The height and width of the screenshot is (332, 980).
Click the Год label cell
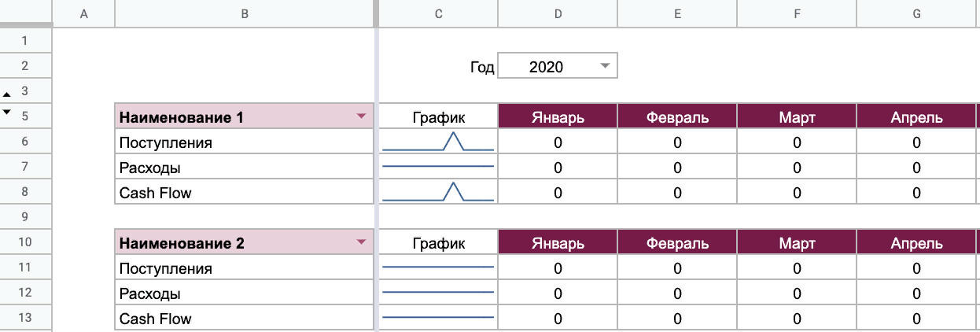(481, 67)
